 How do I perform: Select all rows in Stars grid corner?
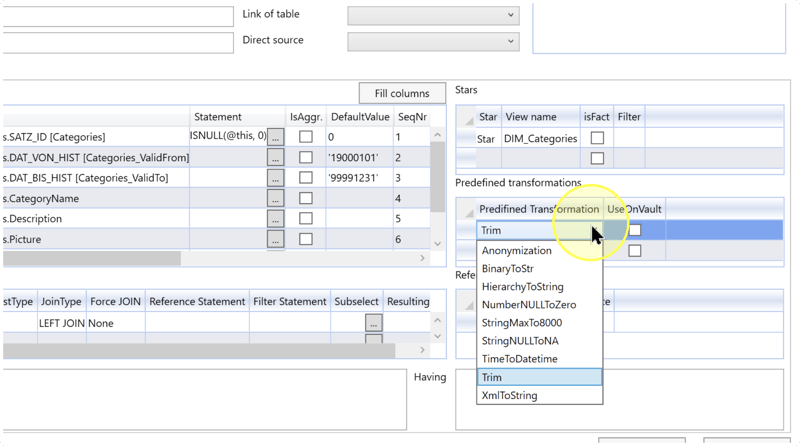tap(466, 117)
